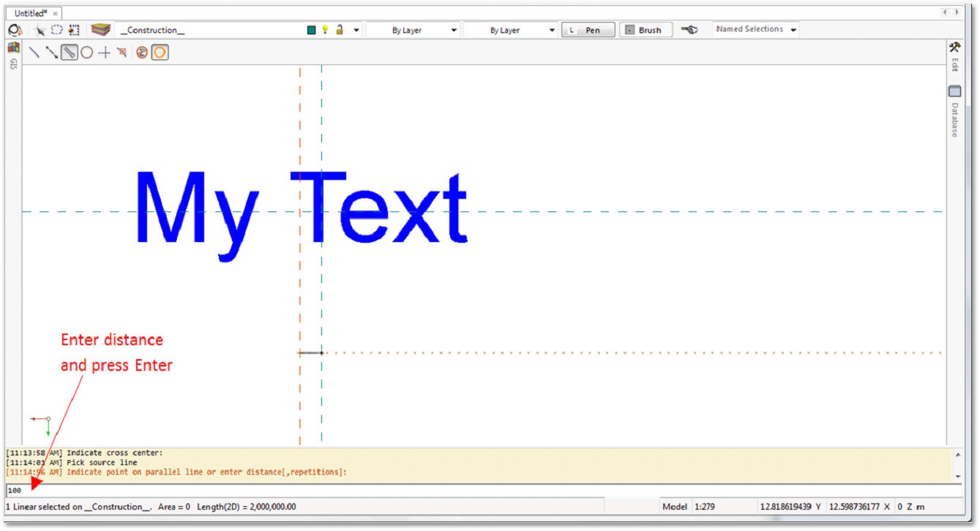980x531 pixels.
Task: Toggle the padlock layer lock
Action: [339, 30]
